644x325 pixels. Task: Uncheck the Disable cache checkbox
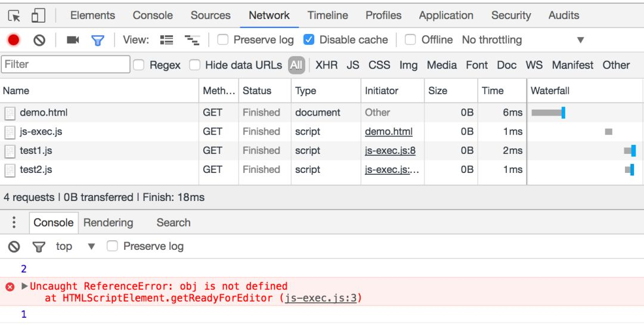pyautogui.click(x=309, y=39)
